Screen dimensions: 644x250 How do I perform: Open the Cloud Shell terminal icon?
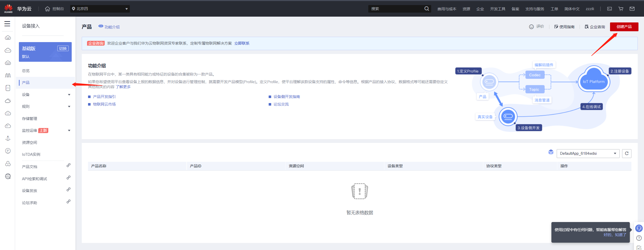tap(610, 9)
